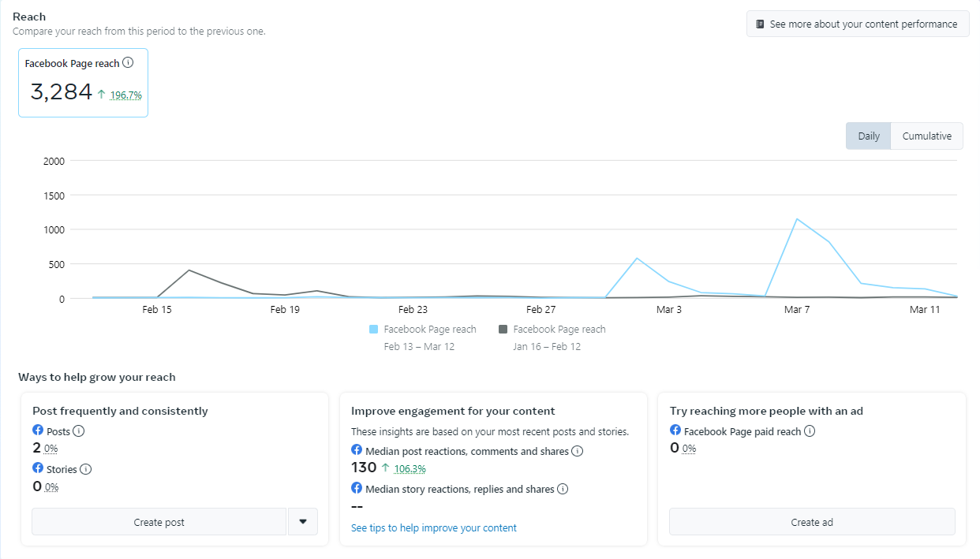Click the info icon next to Posts
The height and width of the screenshot is (559, 980).
(79, 431)
